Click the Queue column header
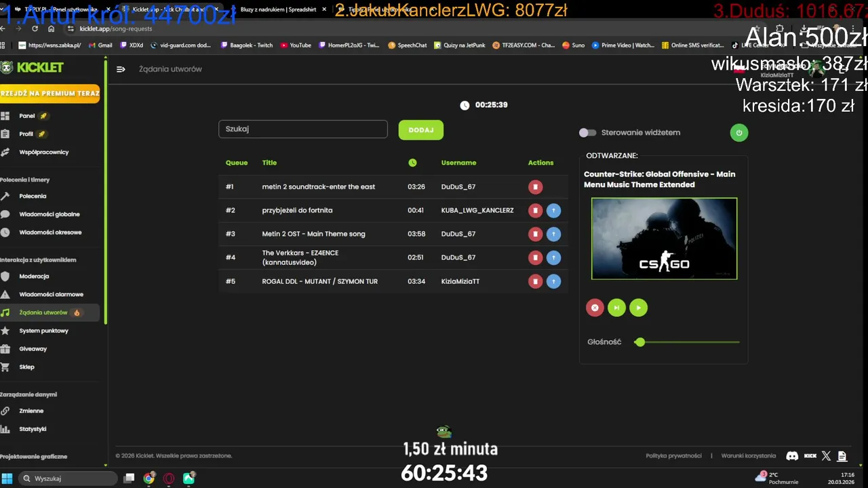Screen dimensions: 868x488 tap(237, 163)
